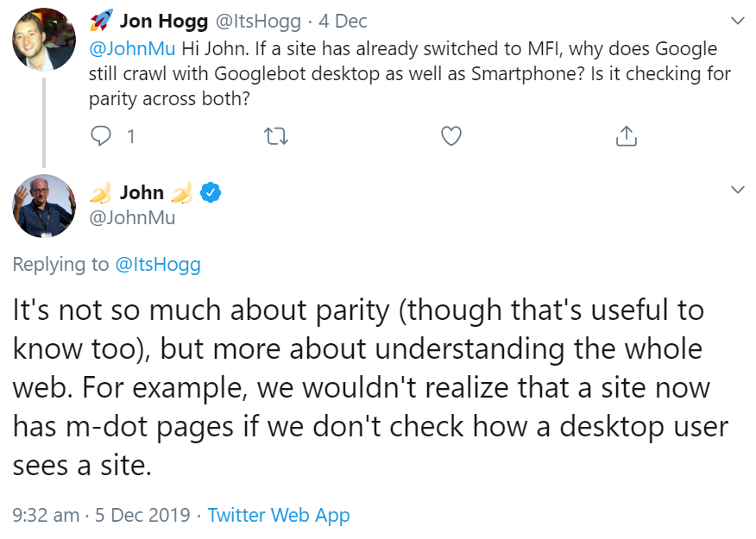Click John's verified badge icon
The height and width of the screenshot is (539, 756).
click(x=211, y=192)
